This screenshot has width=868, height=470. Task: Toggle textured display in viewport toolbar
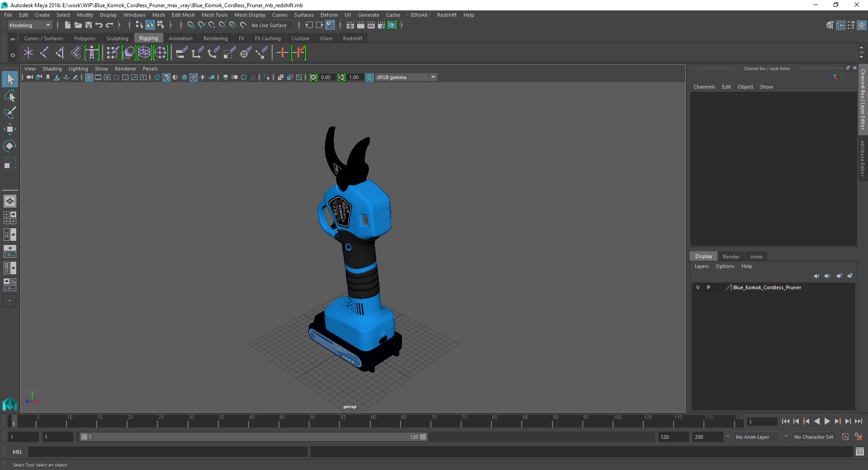(x=193, y=77)
